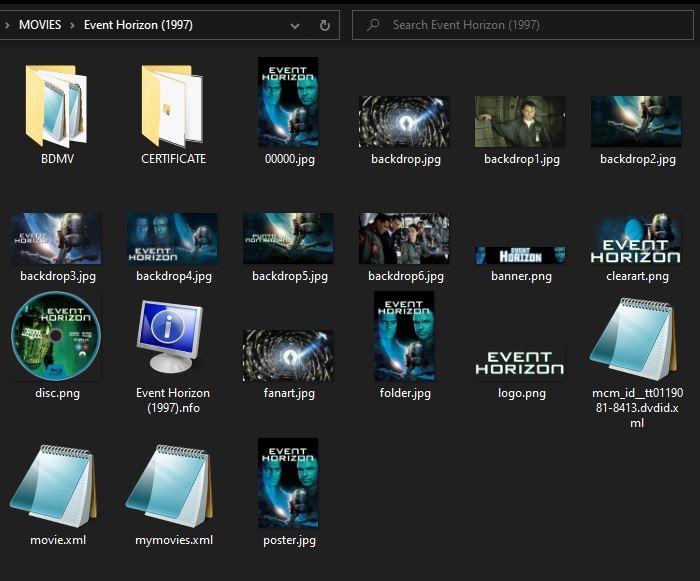Select the disc.png disc image
Image resolution: width=700 pixels, height=581 pixels.
pyautogui.click(x=56, y=337)
